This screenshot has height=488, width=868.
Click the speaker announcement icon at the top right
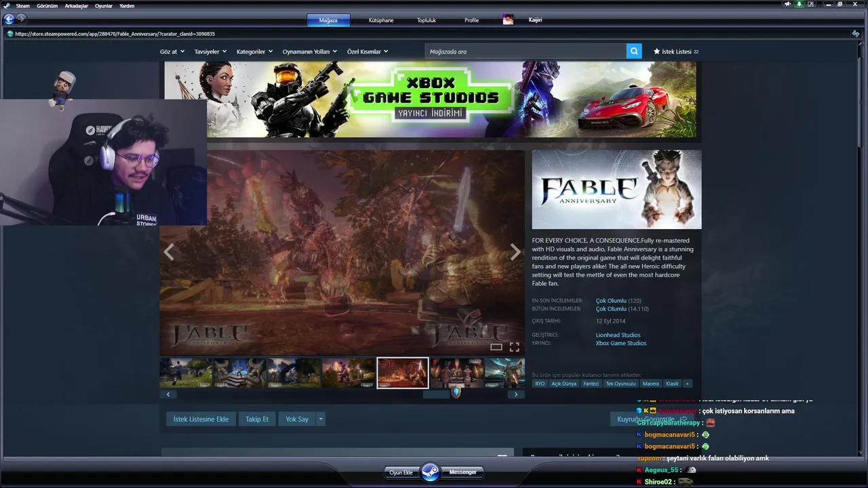(788, 4)
